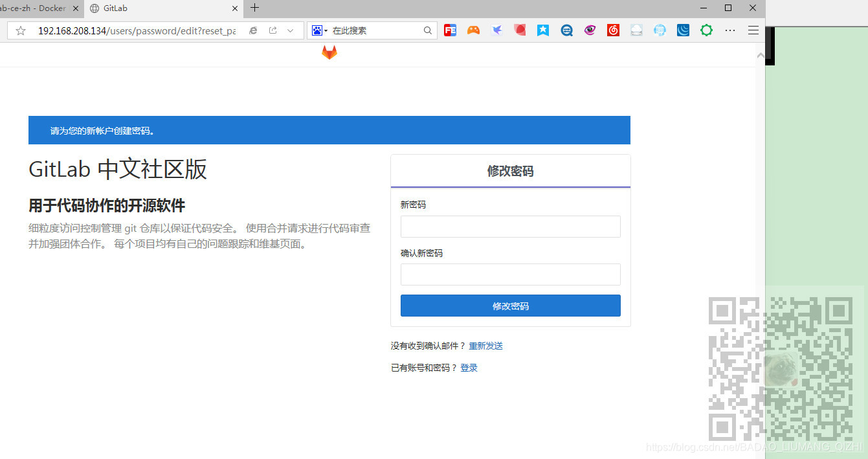
Task: Click the IE compatibility mode icon
Action: [253, 30]
